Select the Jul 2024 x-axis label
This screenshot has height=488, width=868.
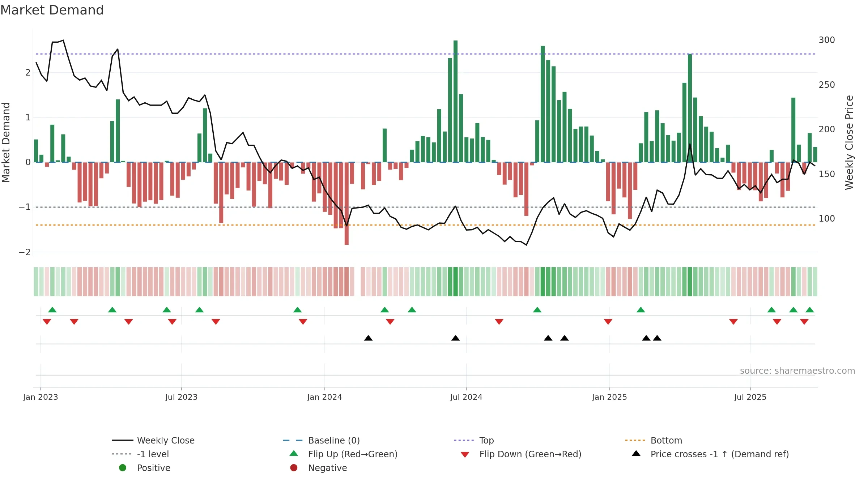[466, 397]
